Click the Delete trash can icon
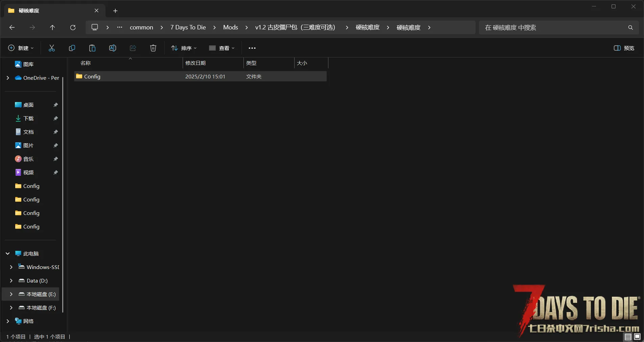The image size is (644, 342). tap(153, 48)
